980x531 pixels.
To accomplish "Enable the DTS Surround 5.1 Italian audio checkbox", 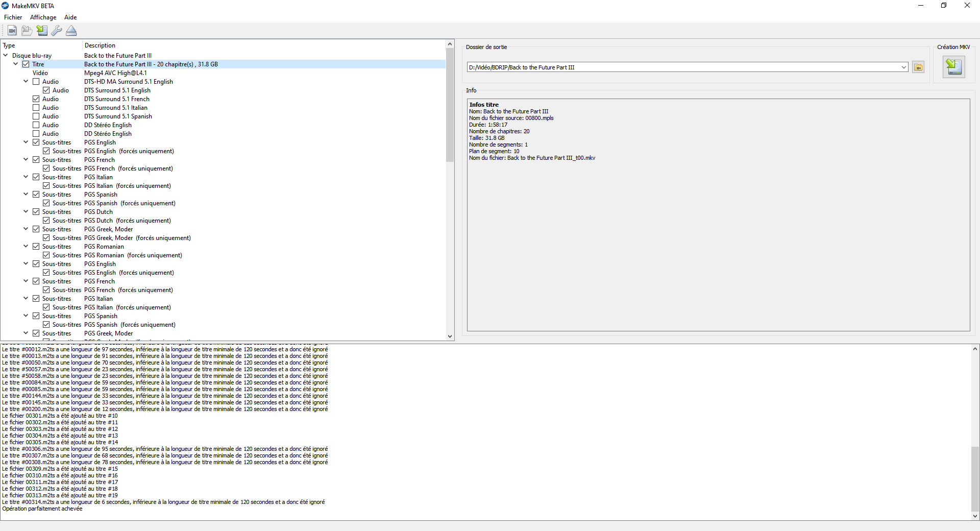I will click(36, 108).
